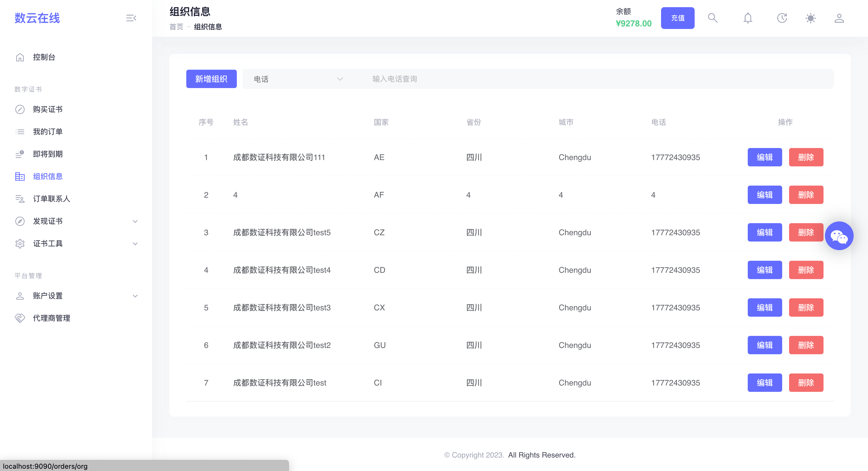Viewport: 868px width, 471px height.
Task: Go to 我的订单 in the sidebar
Action: (48, 132)
